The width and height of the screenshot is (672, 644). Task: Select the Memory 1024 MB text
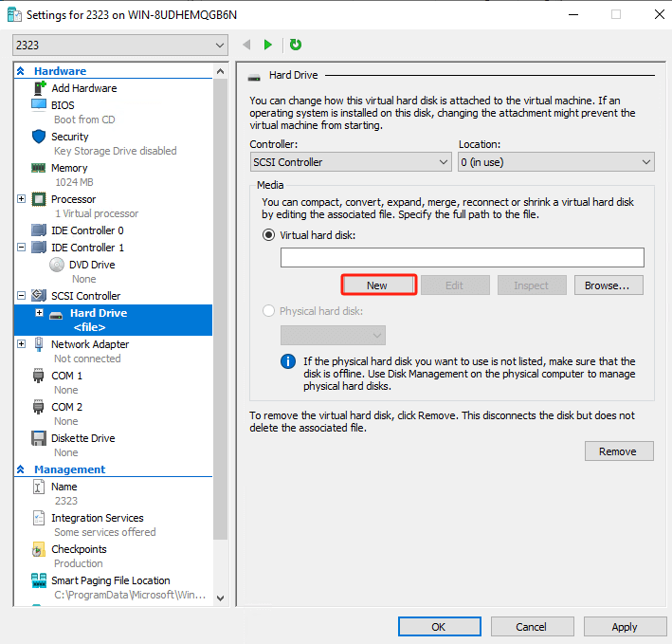(74, 182)
